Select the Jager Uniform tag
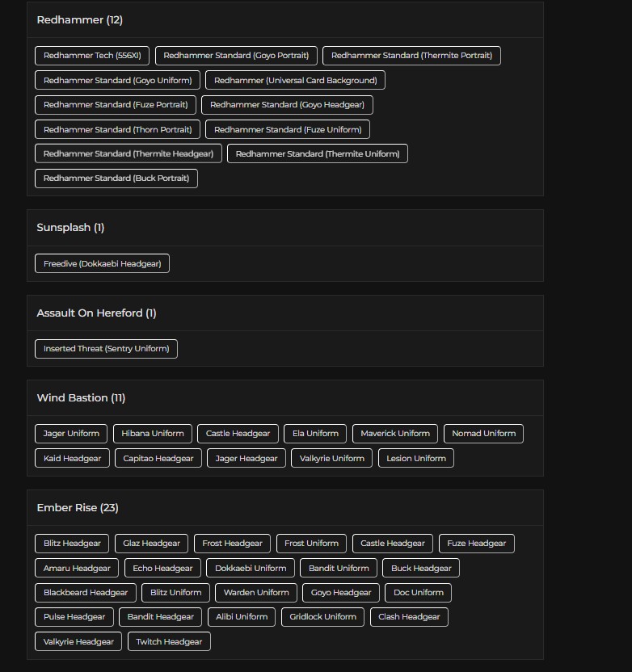This screenshot has width=632, height=672. (71, 434)
